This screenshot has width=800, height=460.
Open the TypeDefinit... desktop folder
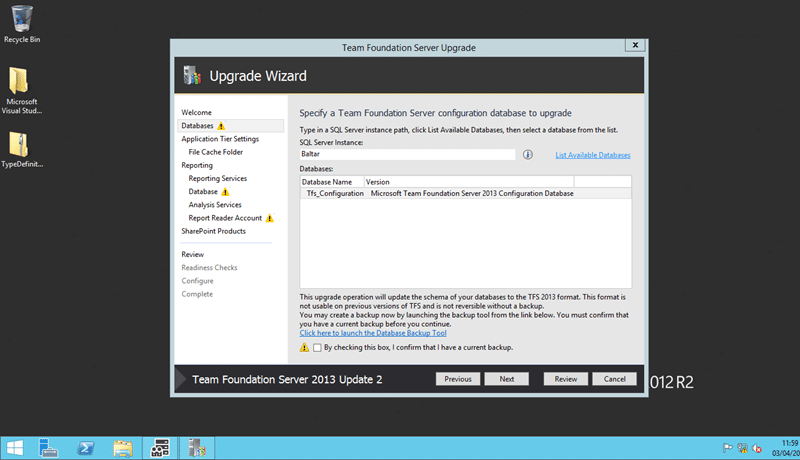(x=21, y=149)
